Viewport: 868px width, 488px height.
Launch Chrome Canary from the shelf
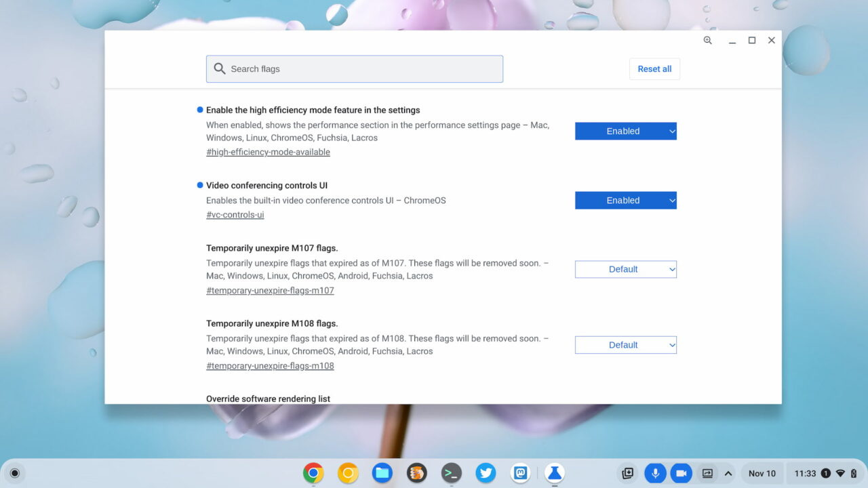tap(348, 473)
